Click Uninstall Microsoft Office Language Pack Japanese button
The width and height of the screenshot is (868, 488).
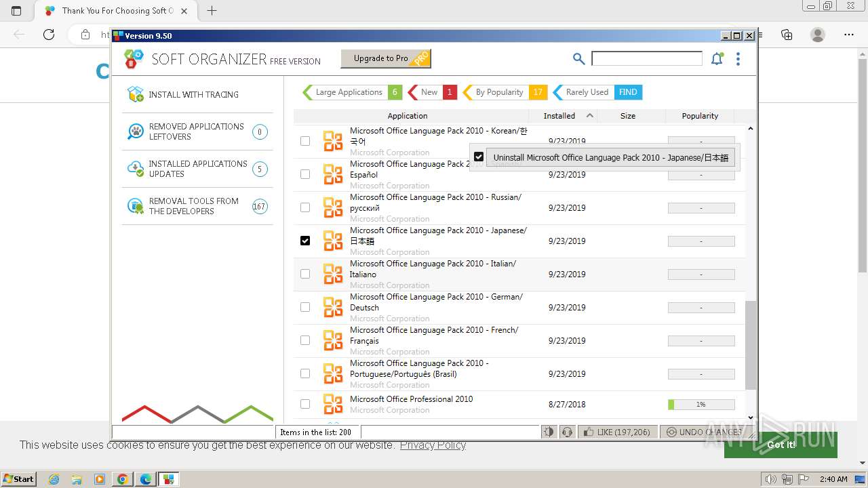610,157
